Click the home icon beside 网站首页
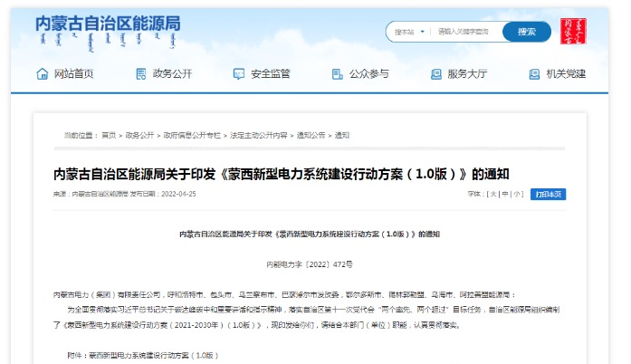The width and height of the screenshot is (631, 364). pos(42,73)
